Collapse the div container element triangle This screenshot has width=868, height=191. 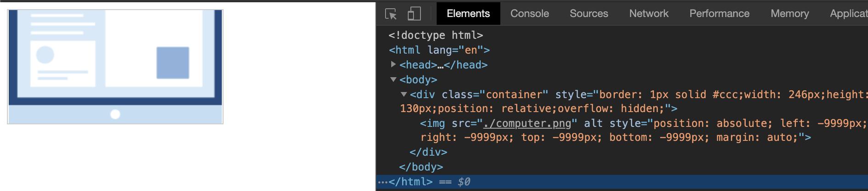404,94
